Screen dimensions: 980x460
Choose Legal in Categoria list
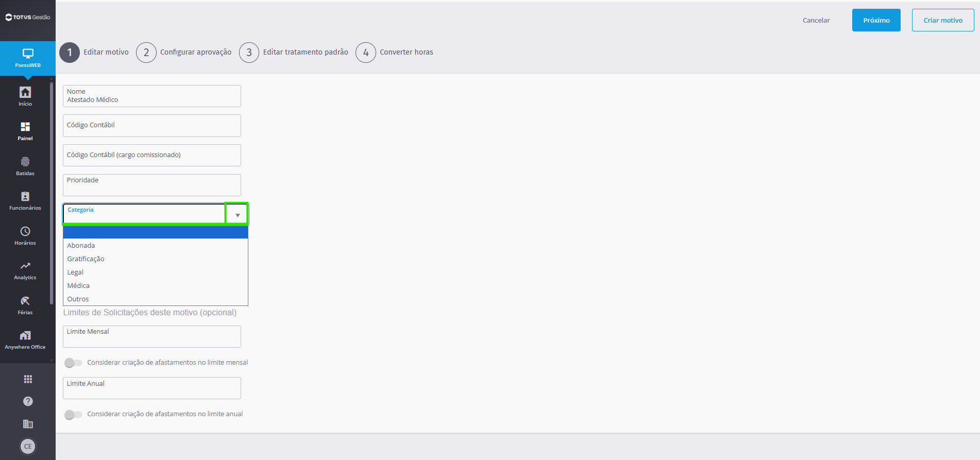pyautogui.click(x=156, y=272)
